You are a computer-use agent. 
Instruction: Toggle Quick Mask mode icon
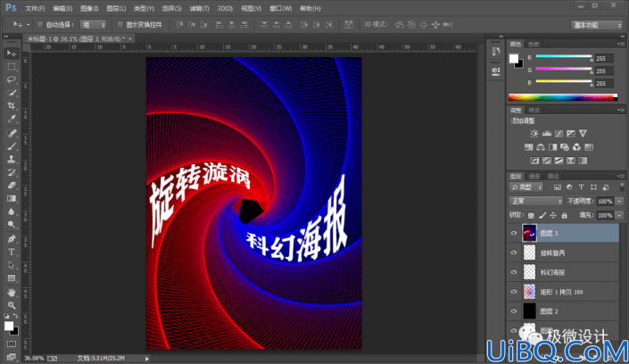(12, 344)
